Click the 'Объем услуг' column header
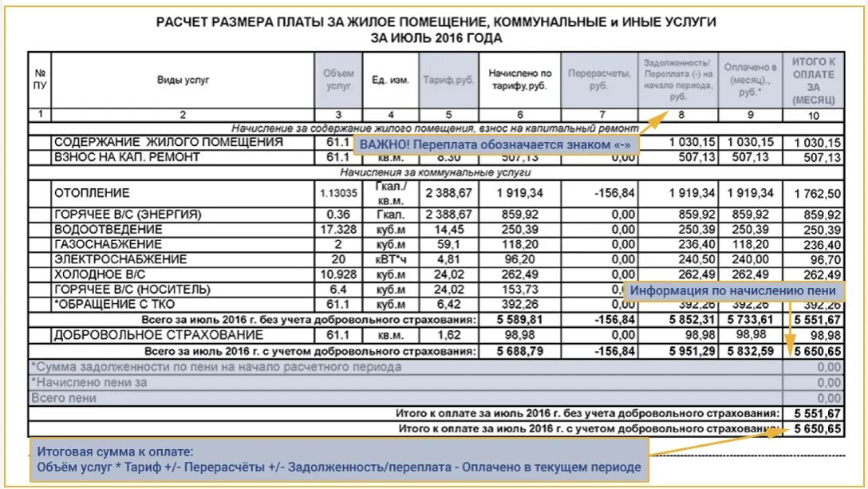The image size is (868, 489). pyautogui.click(x=338, y=80)
